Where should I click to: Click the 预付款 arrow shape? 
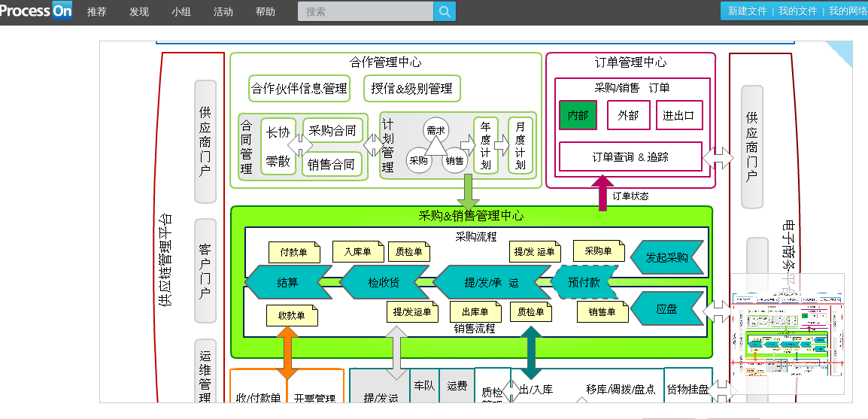click(x=584, y=282)
